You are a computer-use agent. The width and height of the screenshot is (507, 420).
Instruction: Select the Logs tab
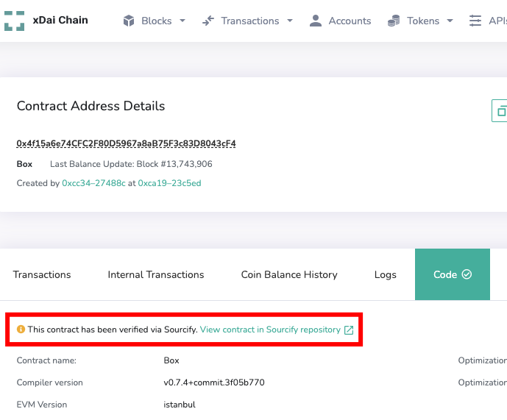pyautogui.click(x=385, y=274)
